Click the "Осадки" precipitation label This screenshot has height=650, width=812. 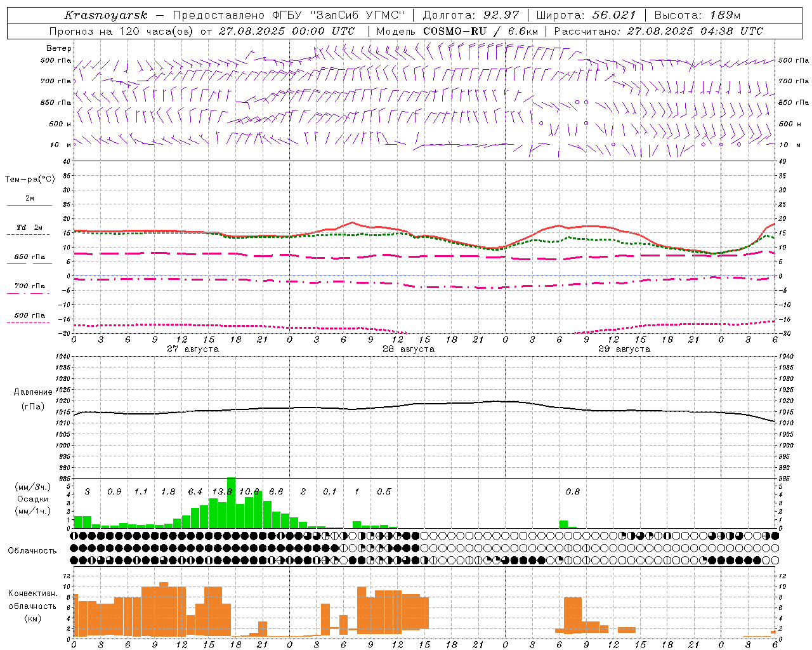[x=33, y=499]
